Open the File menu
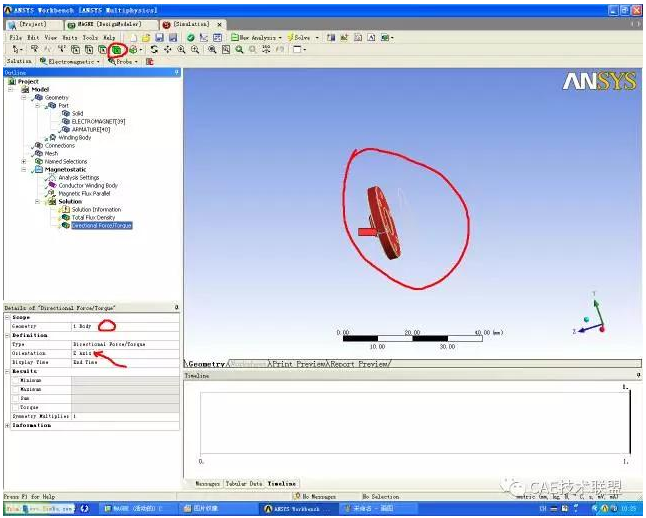Screen dimensions: 646x518 point(16,38)
